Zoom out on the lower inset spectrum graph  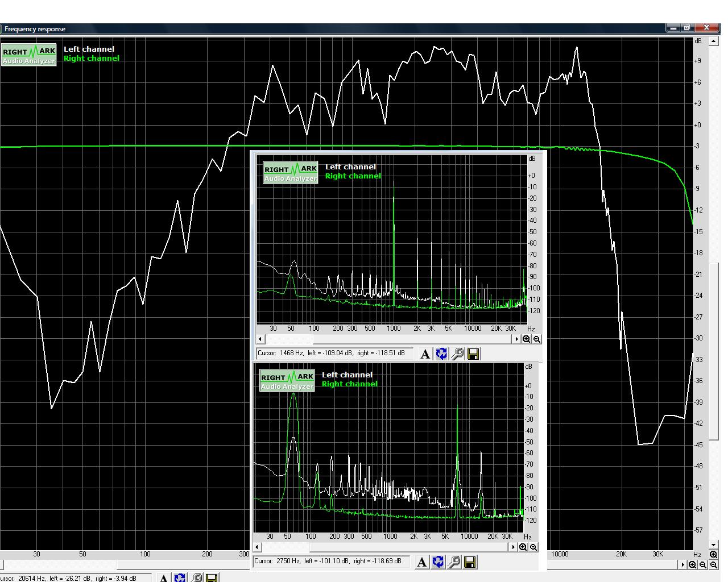tap(533, 547)
